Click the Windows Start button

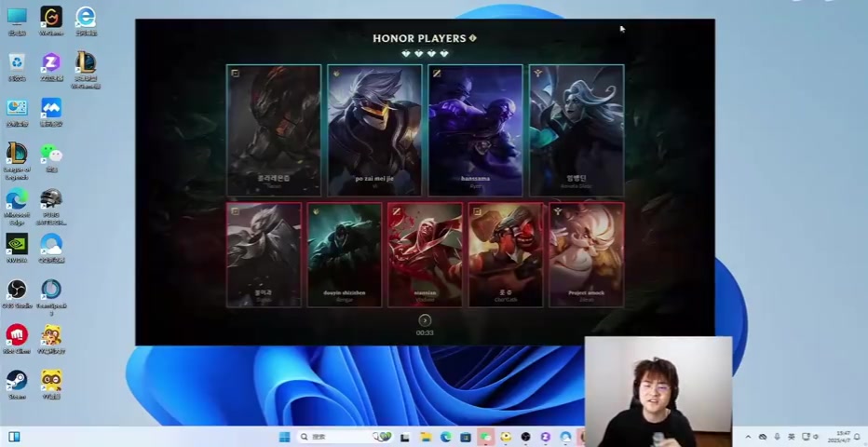(284, 437)
